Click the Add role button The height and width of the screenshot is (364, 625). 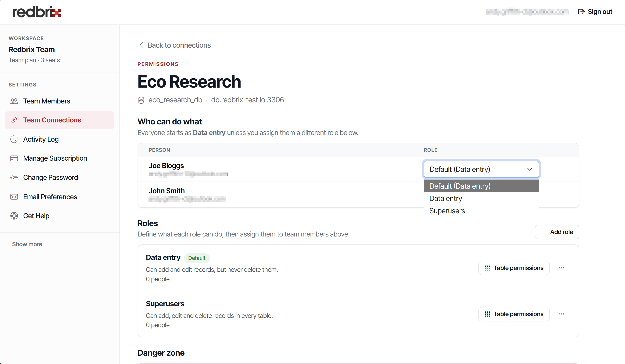pos(557,232)
